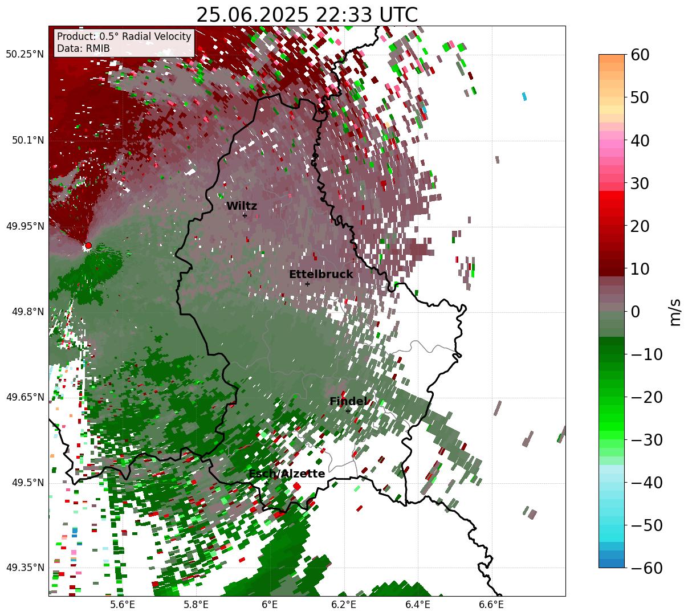Click the Findel cross marker
Viewport: 688px width, 616px height.
click(348, 411)
